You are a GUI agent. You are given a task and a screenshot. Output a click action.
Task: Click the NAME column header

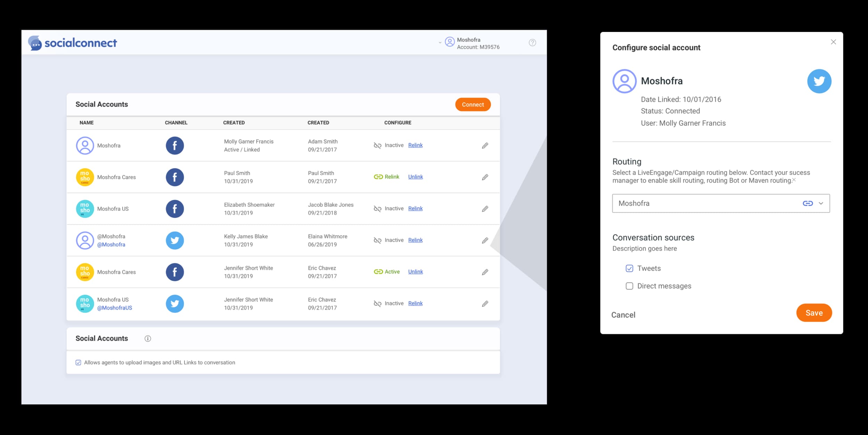(x=86, y=123)
